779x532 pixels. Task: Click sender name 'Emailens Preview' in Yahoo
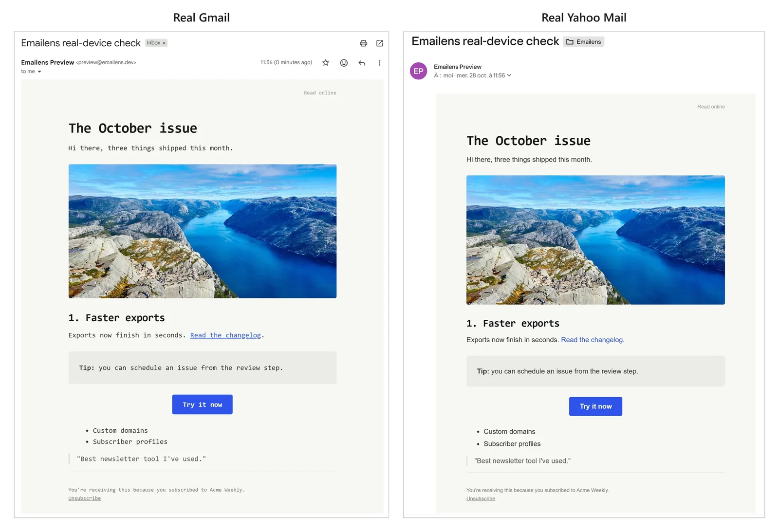[457, 67]
